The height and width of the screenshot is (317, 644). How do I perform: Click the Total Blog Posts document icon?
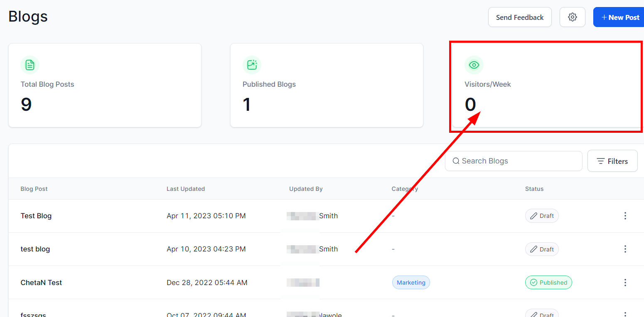[x=30, y=65]
